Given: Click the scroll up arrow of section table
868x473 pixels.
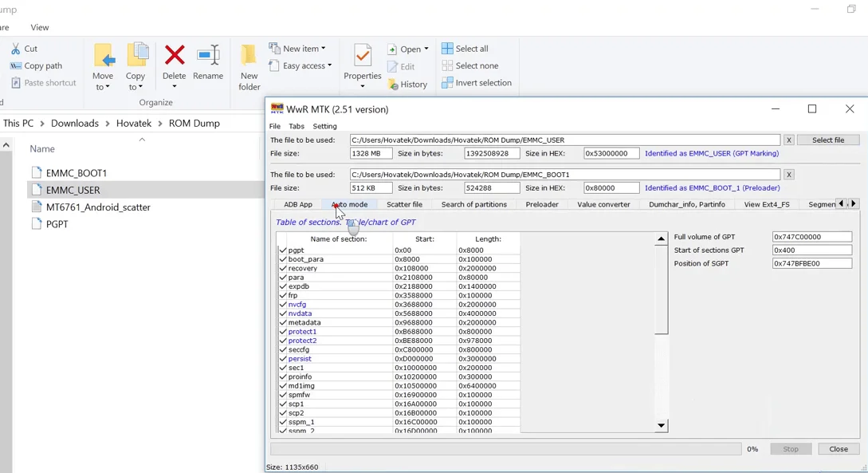Looking at the screenshot, I should (661, 238).
